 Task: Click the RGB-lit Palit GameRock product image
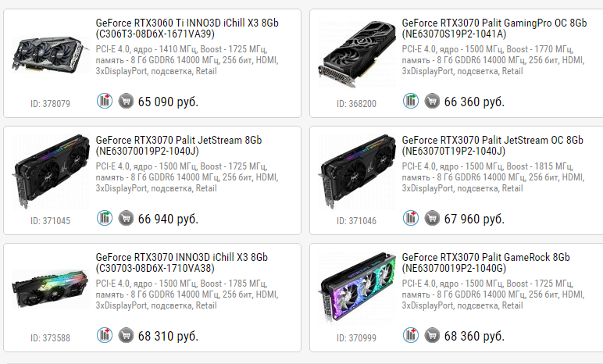355,289
